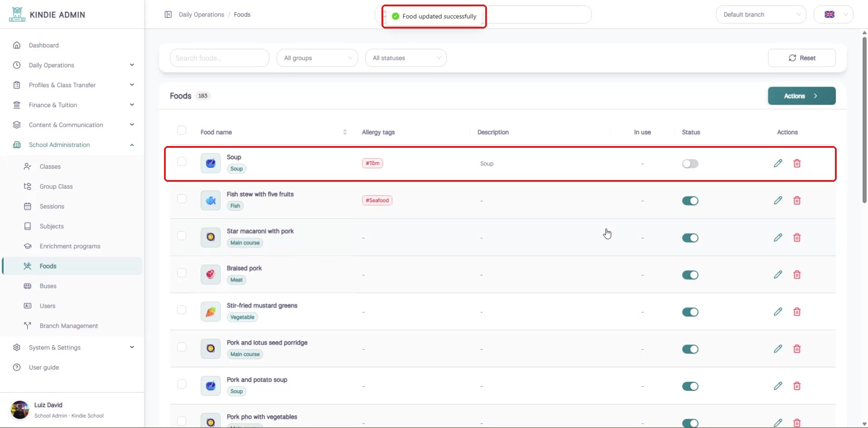Delete the Soup food item
Screen dimensions: 868x428
coord(797,163)
